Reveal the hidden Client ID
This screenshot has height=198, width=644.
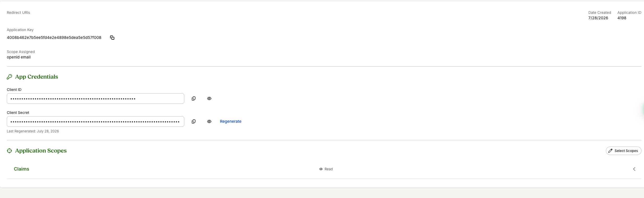[209, 98]
